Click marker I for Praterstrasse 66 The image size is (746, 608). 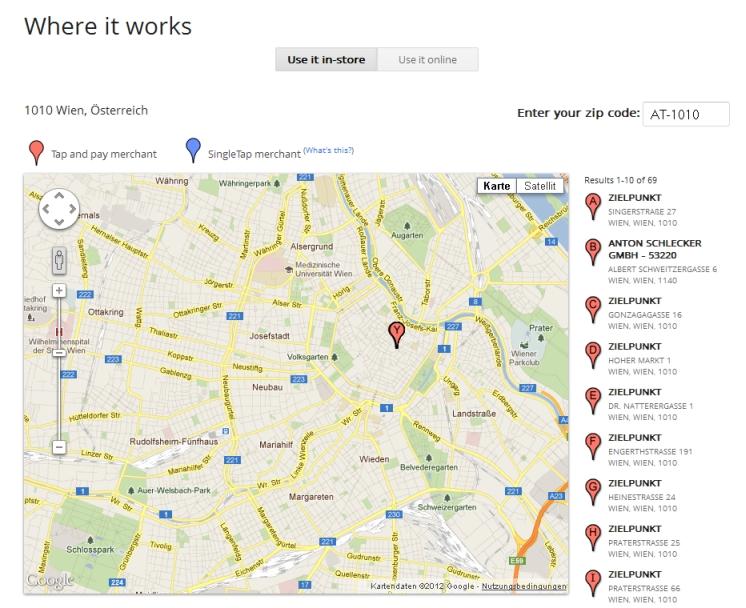tap(592, 583)
